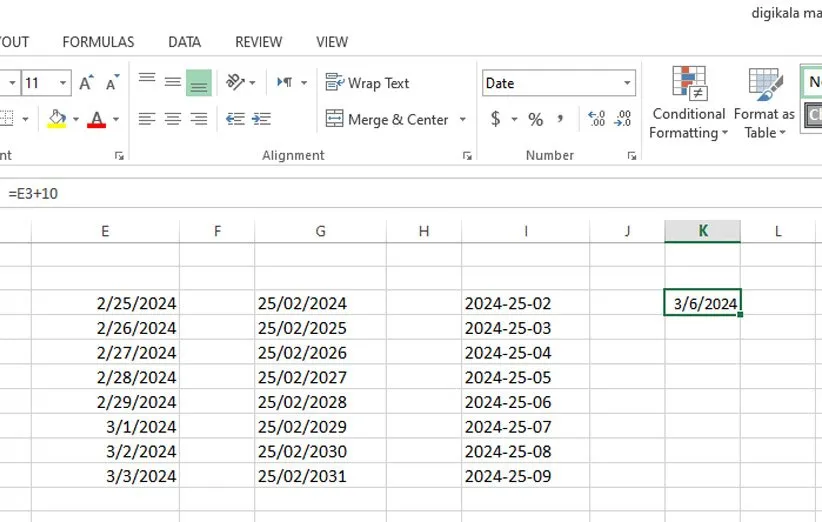Select column G header
The height and width of the screenshot is (522, 822).
(320, 231)
